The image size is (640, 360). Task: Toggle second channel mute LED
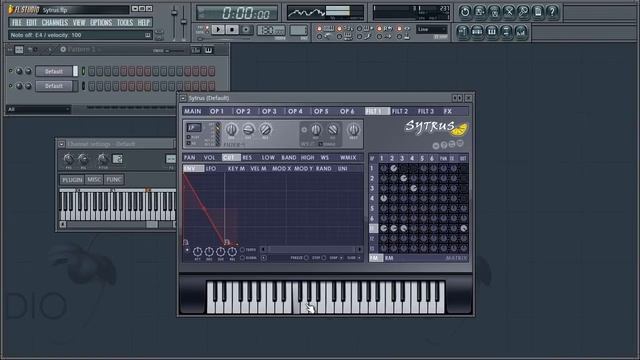[x=11, y=85]
